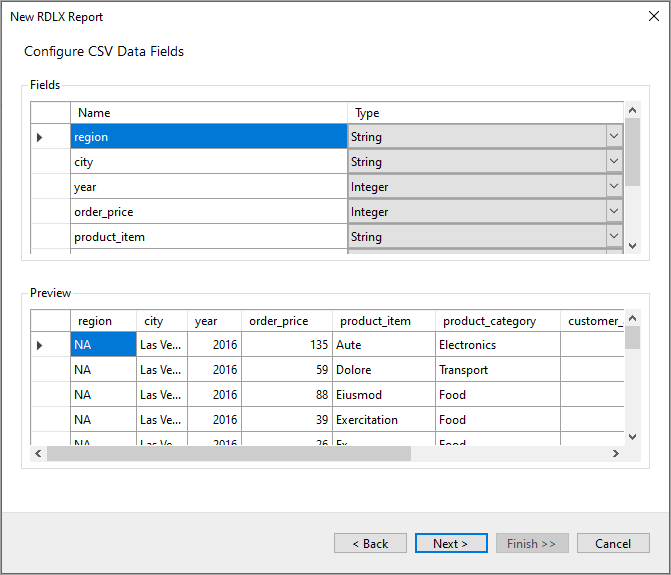This screenshot has width=671, height=575.
Task: Click Preview horizontal scroll right arrow
Action: coord(616,453)
